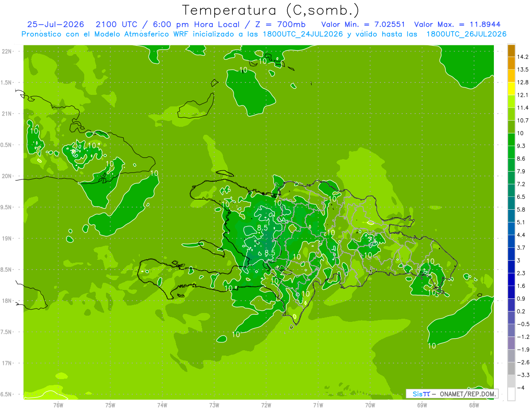Image resolution: width=532 pixels, height=411 pixels.
Task: Click the '75W' longitude axis label
Action: 110,405
